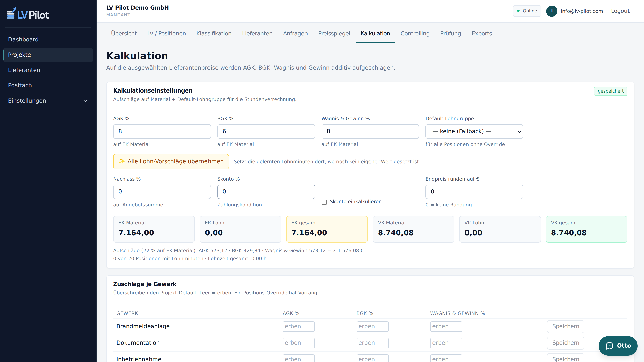Open the Default-Lohngruppe dropdown
Image resolution: width=644 pixels, height=362 pixels.
[474, 131]
